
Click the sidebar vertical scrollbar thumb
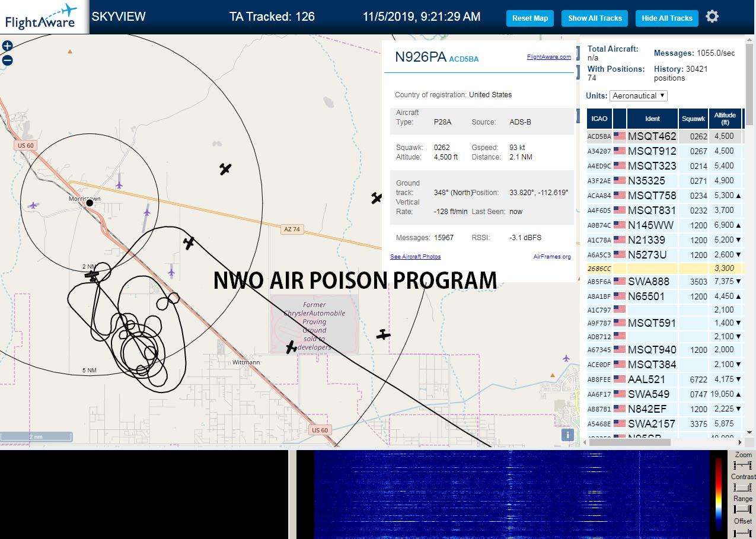point(750,83)
